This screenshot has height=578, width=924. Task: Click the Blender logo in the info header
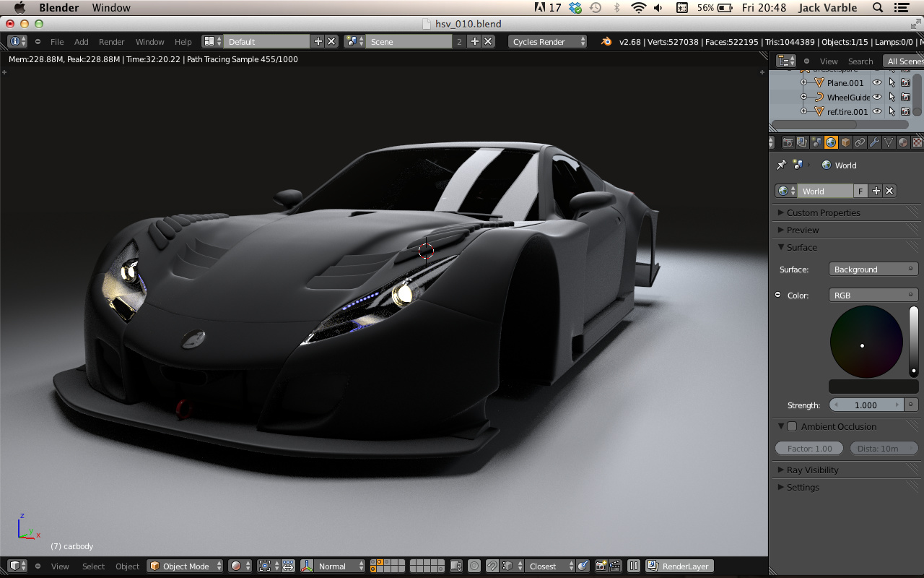(606, 41)
